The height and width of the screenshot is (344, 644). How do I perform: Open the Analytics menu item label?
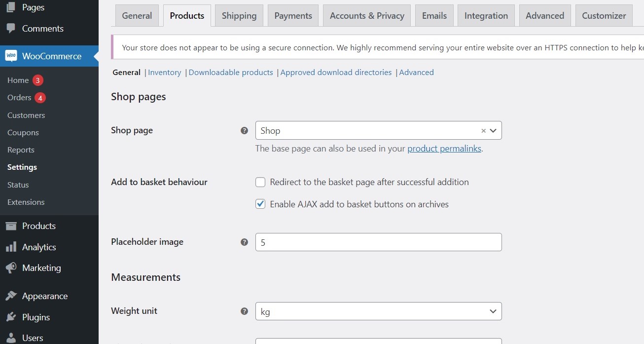click(39, 247)
